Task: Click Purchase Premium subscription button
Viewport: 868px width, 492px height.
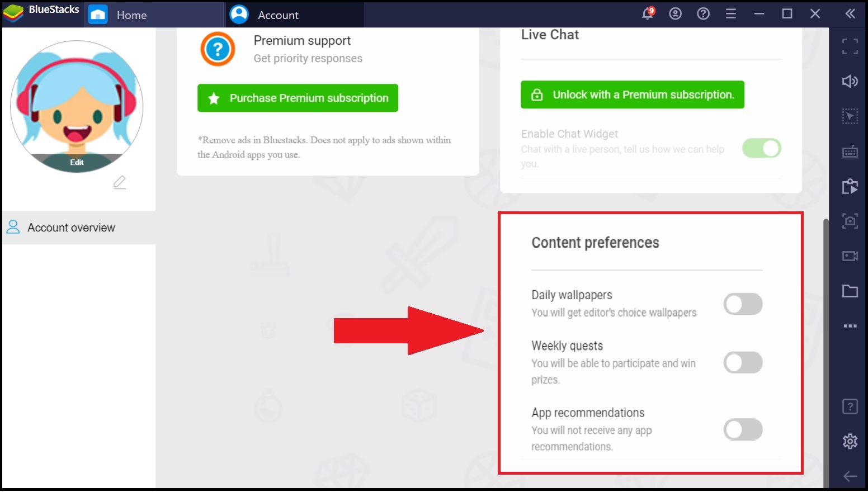Action: [x=298, y=98]
